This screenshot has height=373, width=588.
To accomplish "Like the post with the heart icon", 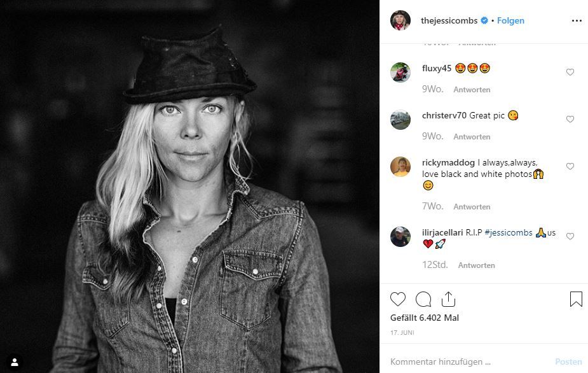I will click(x=398, y=299).
